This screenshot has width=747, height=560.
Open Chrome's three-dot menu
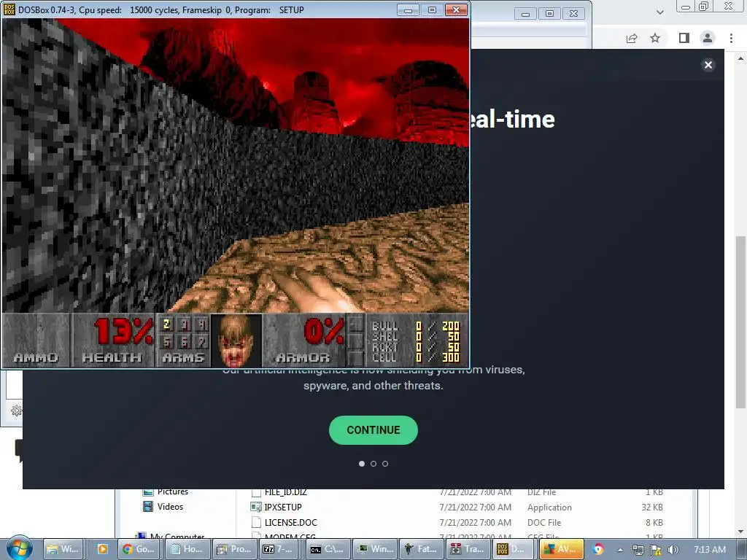tap(731, 38)
